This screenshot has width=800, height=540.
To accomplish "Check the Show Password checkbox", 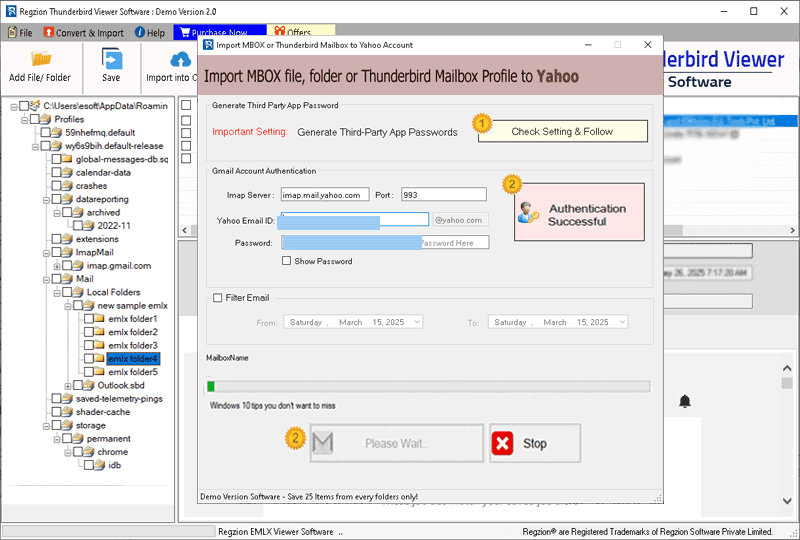I will click(287, 261).
